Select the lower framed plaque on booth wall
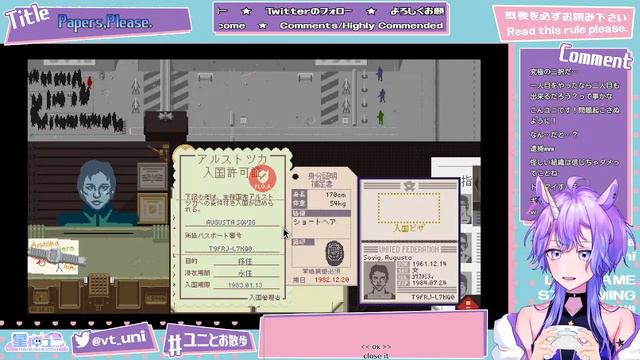The height and width of the screenshot is (360, 640). [152, 209]
